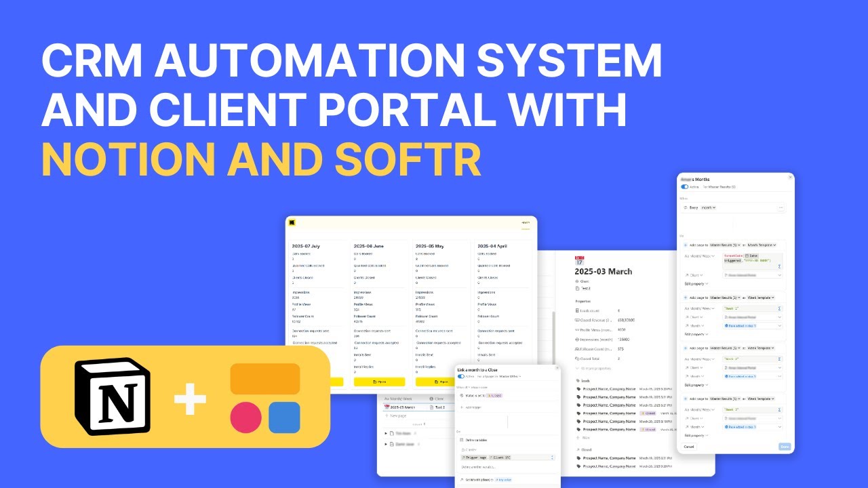Click the Trigger page variable field
868x488 pixels.
tap(508, 457)
